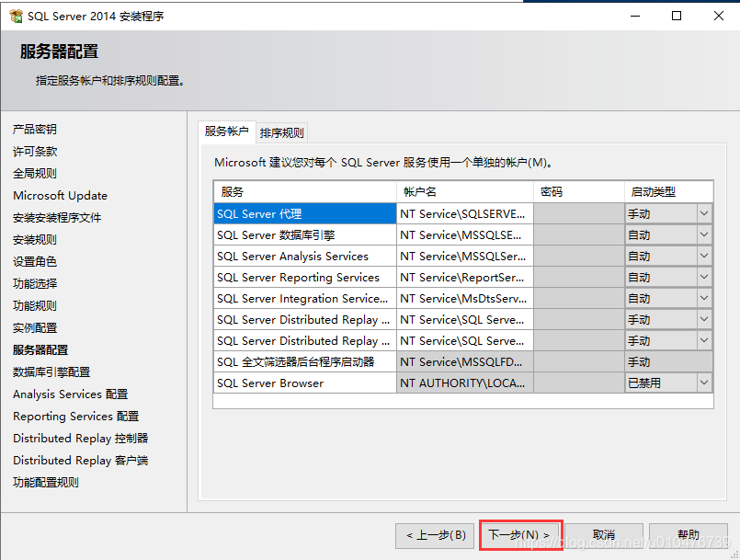Click account name NT Service\MsDtsServ... cell
Viewport: 740px width, 560px height.
pyautogui.click(x=465, y=299)
